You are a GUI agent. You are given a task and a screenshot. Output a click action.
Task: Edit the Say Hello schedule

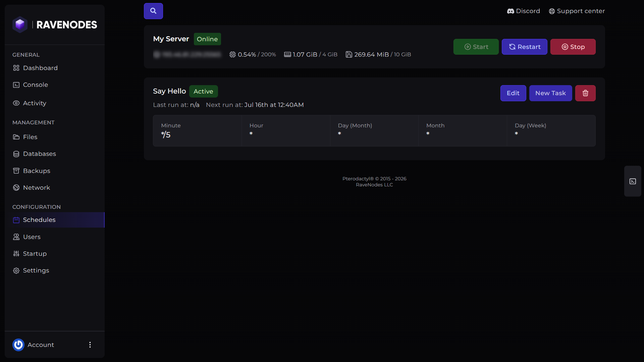pyautogui.click(x=513, y=93)
